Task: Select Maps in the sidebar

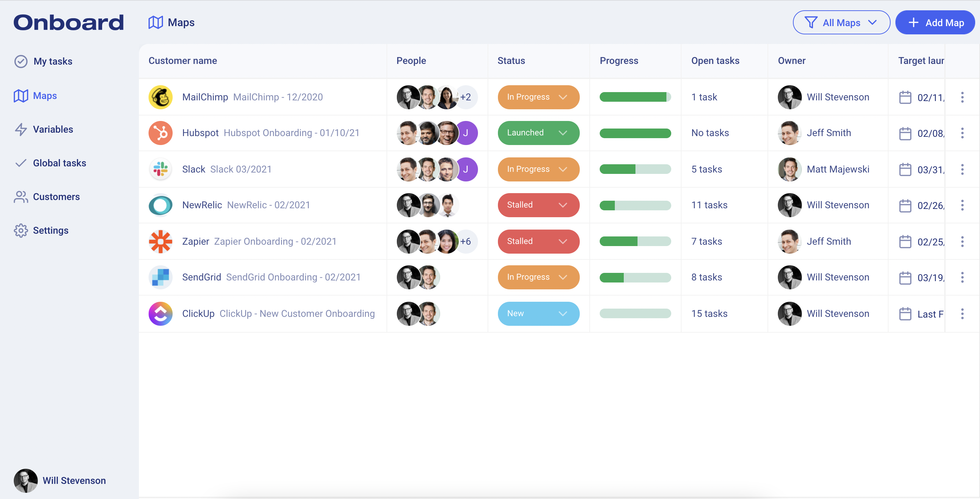Action: pos(44,96)
